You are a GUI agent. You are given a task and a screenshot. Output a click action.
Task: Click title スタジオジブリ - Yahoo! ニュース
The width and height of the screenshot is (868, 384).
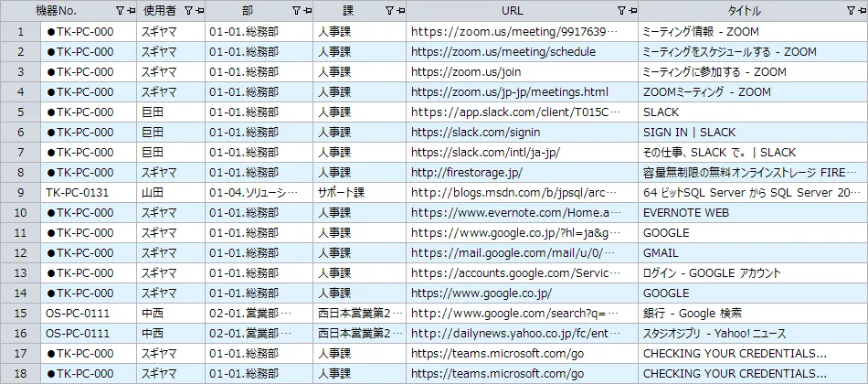click(x=715, y=334)
